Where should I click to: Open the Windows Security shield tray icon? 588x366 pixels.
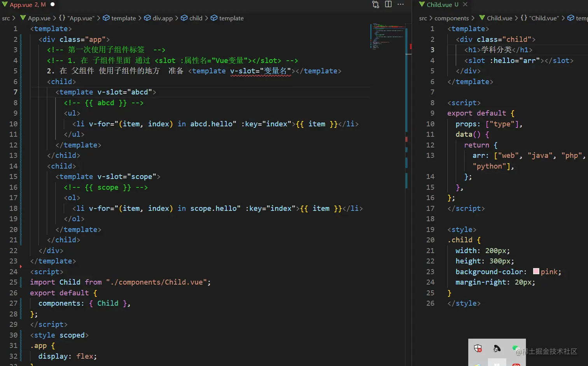(478, 348)
